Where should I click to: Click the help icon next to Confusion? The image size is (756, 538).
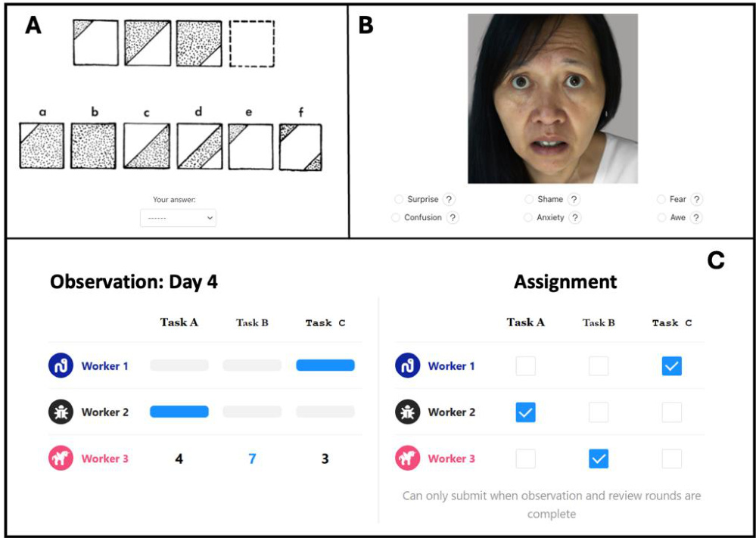pos(453,218)
